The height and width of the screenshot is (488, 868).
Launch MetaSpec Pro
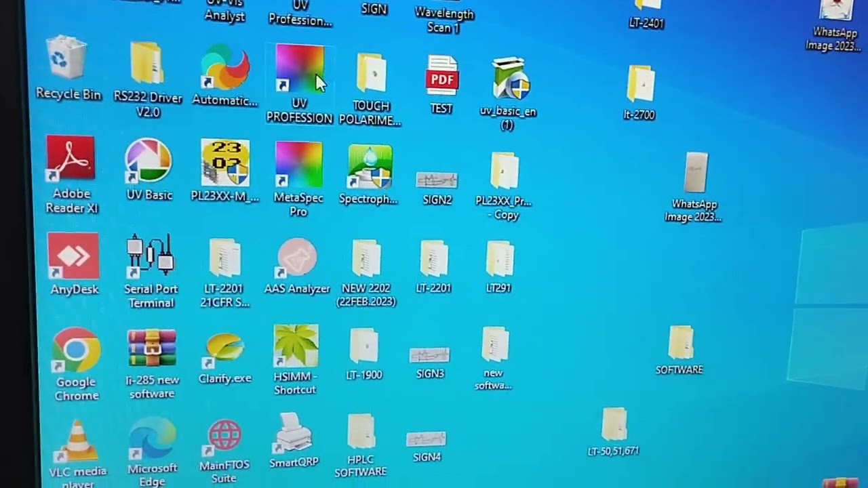298,165
